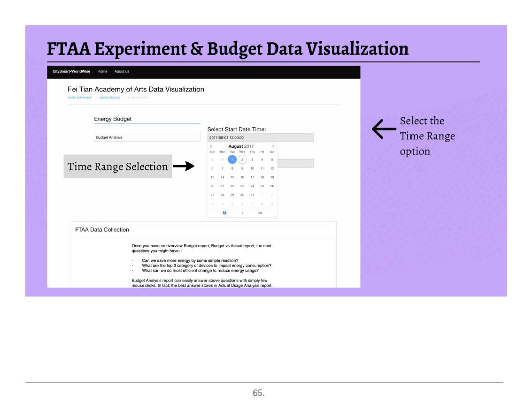Switch to the Energy Budget tab
The image size is (532, 411).
[x=110, y=98]
